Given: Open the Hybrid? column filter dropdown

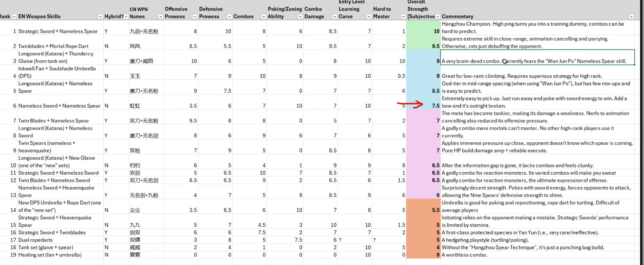Looking at the screenshot, I should click(126, 17).
